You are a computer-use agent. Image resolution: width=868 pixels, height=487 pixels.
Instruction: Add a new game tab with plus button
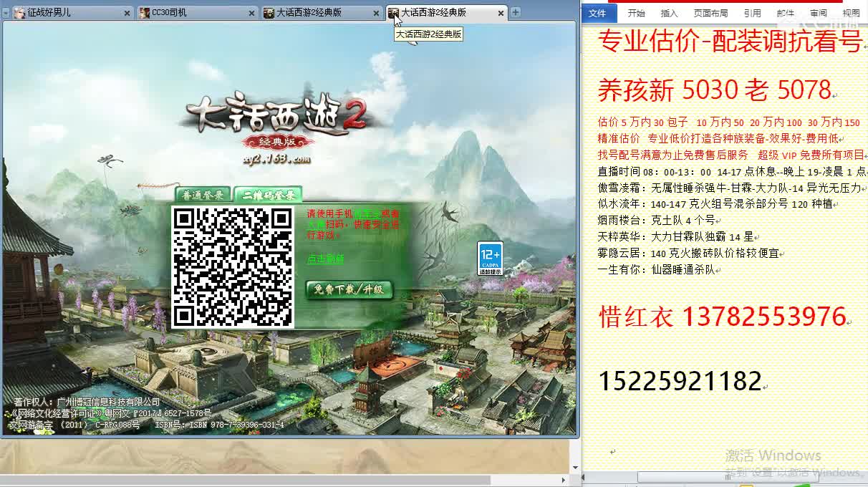516,12
